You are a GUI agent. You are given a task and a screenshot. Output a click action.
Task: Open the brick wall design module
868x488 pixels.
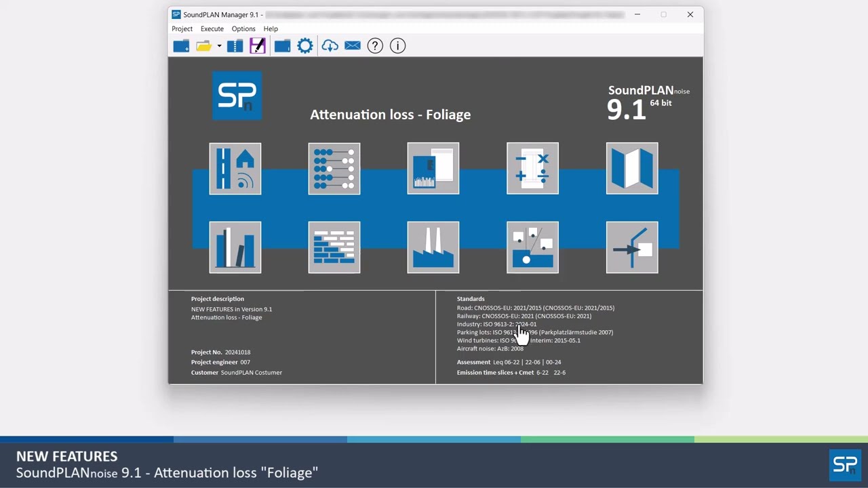point(334,247)
